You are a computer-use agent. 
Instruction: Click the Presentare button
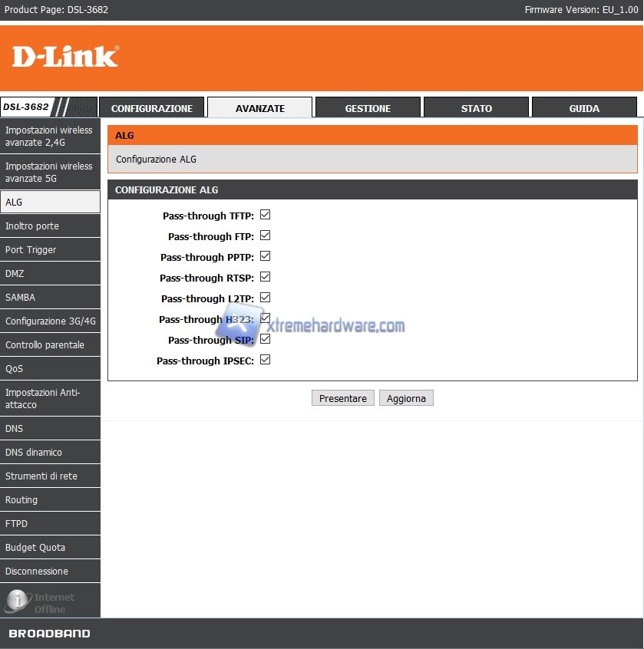point(343,398)
